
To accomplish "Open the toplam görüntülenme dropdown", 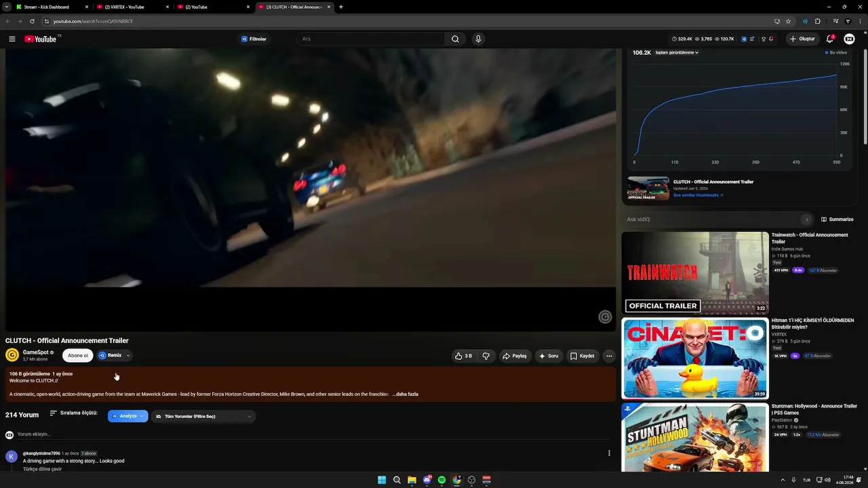I will click(677, 52).
